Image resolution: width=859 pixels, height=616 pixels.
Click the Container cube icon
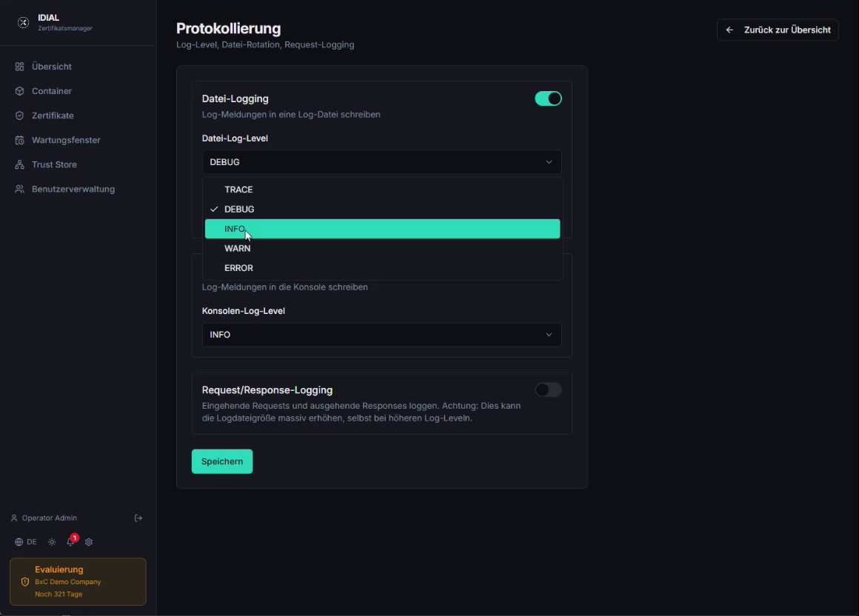click(x=20, y=91)
